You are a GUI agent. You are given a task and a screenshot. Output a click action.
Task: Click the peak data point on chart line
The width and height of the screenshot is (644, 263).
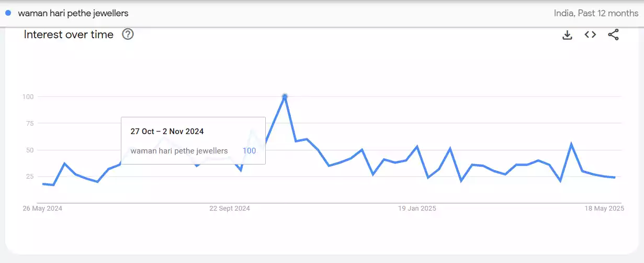click(x=285, y=96)
